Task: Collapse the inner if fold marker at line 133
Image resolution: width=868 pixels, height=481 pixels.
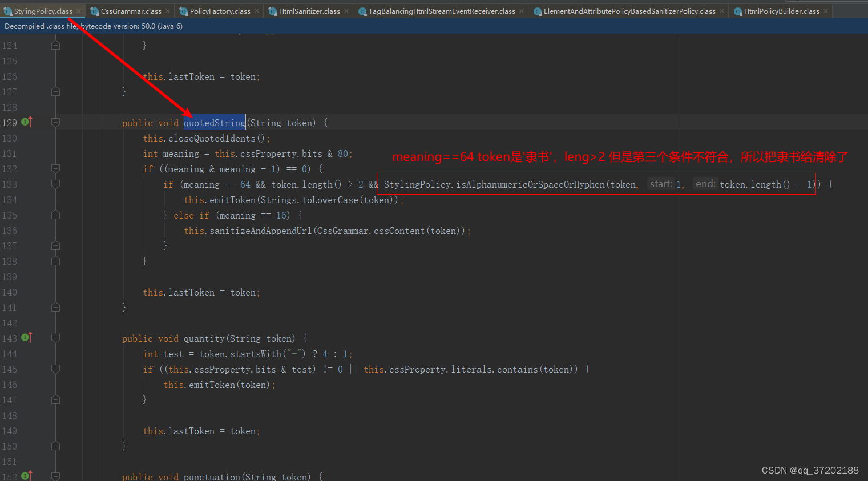Action: (55, 184)
